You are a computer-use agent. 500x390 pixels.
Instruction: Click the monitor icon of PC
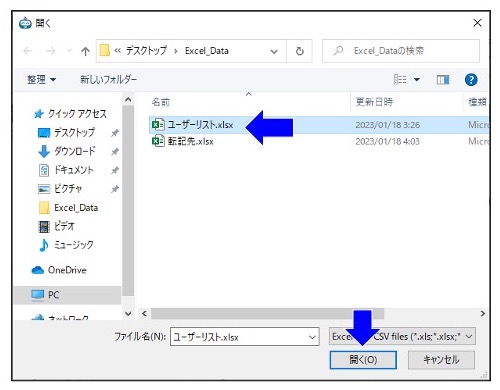coord(37,295)
